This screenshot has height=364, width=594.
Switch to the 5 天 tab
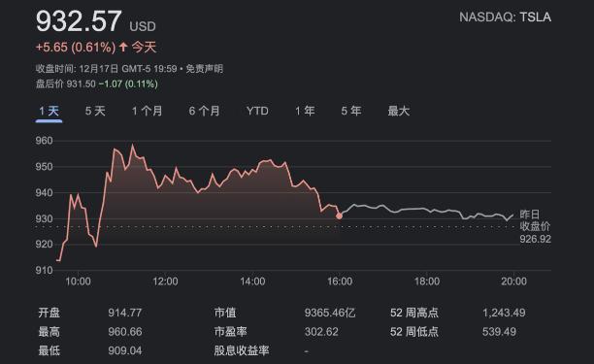click(x=95, y=111)
